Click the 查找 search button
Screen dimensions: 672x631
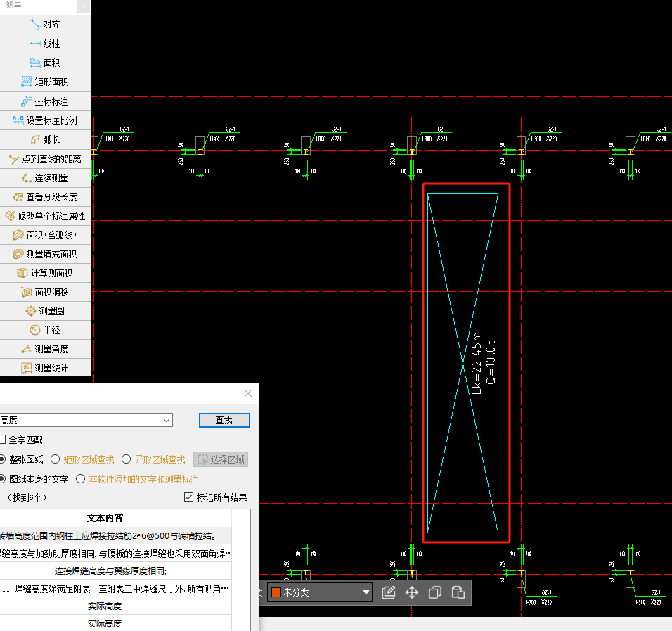click(224, 421)
